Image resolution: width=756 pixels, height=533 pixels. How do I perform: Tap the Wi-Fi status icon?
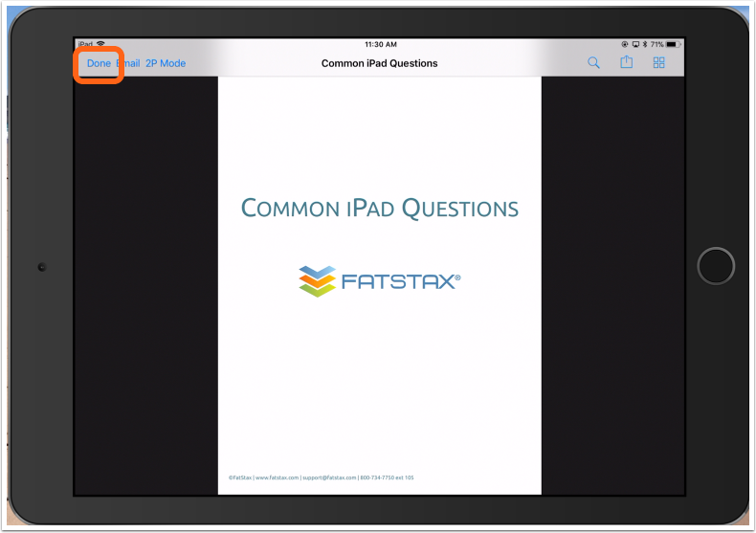tap(100, 43)
